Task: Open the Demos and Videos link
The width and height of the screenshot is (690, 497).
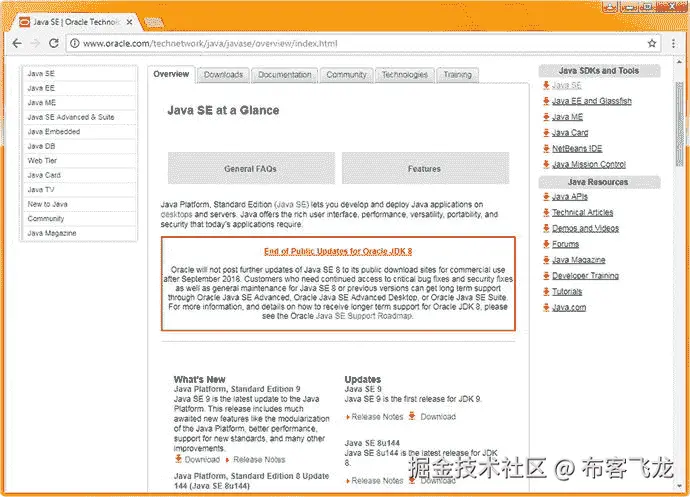Action: click(x=585, y=228)
